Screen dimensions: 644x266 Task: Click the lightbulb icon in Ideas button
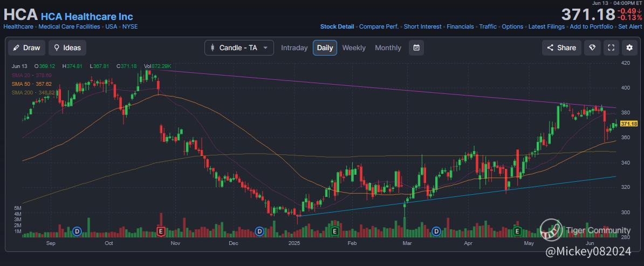click(x=57, y=47)
